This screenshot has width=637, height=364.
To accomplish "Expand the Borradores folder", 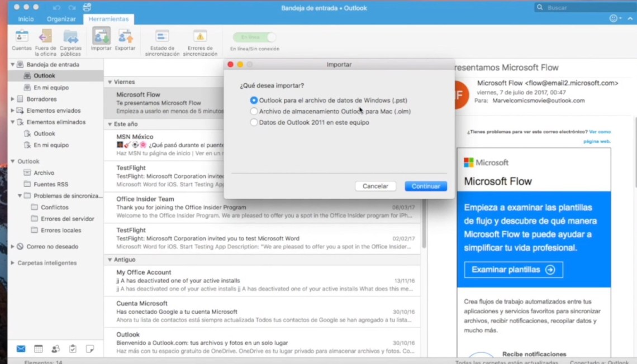I will [x=13, y=99].
